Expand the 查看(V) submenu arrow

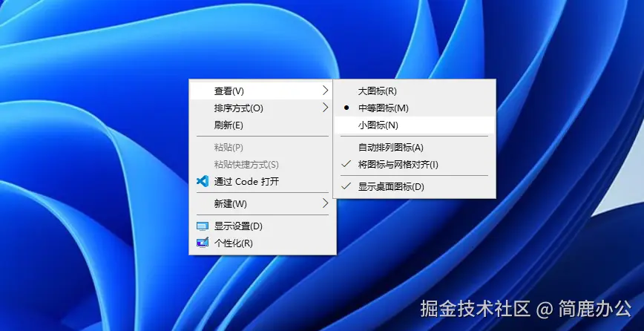(325, 91)
